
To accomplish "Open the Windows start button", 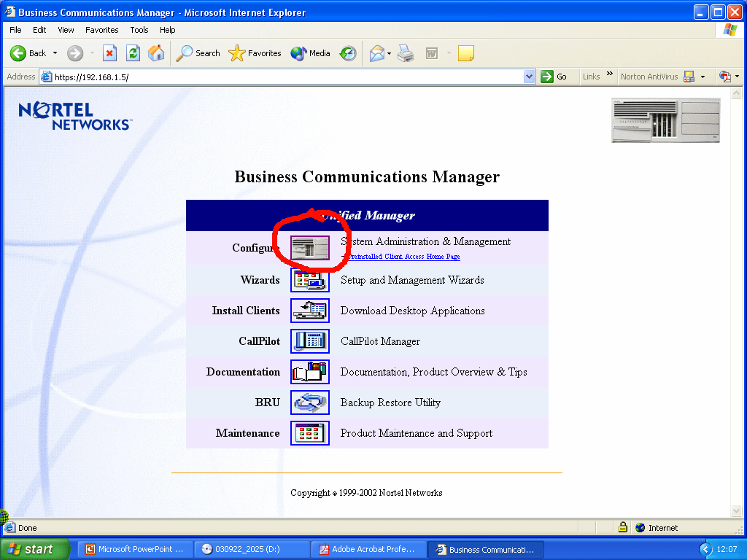I will click(x=34, y=549).
